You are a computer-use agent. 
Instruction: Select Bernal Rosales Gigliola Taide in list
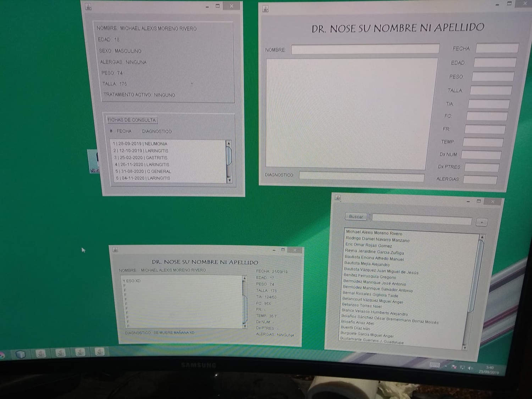(x=370, y=294)
